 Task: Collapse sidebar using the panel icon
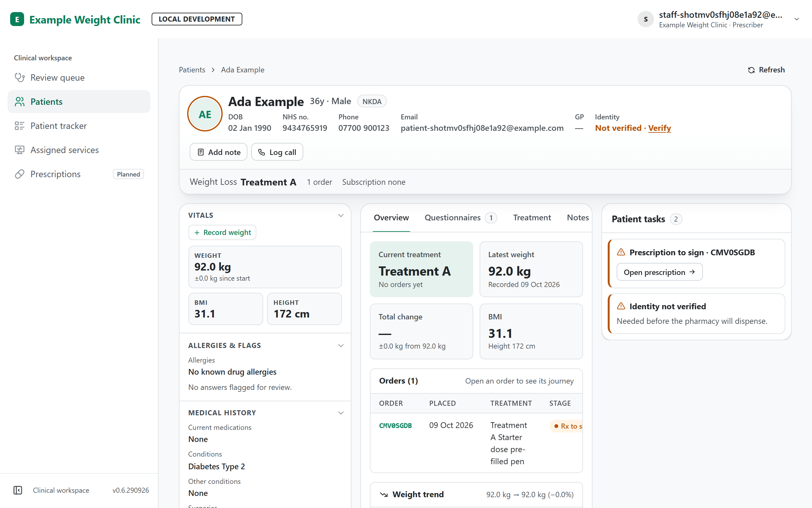pyautogui.click(x=18, y=490)
